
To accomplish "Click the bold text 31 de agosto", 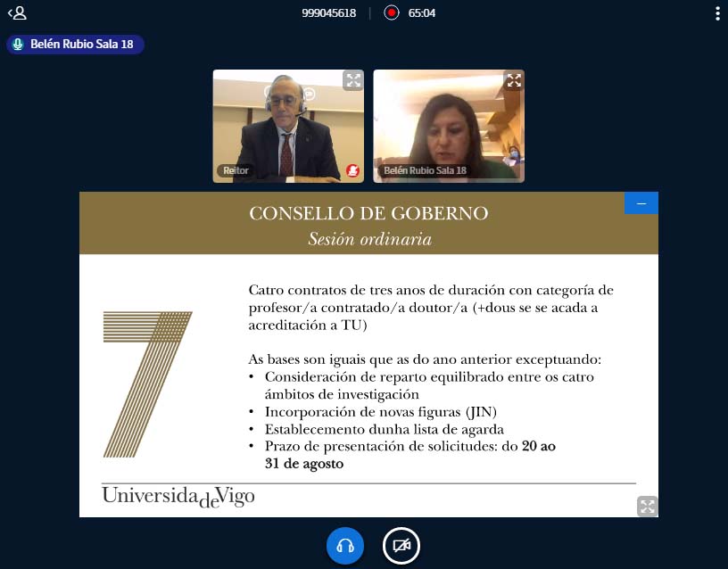I will click(x=304, y=464).
